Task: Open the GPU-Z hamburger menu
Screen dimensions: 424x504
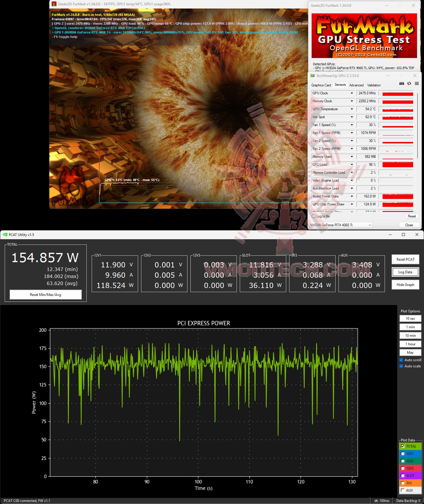Action: click(417, 84)
